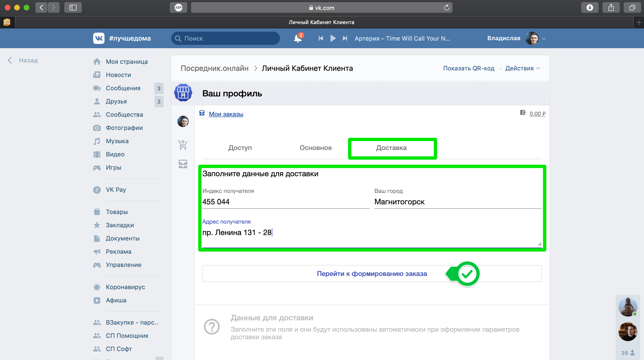Viewport: 644px width, 360px height.
Task: Toggle the Safari sidebar button
Action: 73,8
